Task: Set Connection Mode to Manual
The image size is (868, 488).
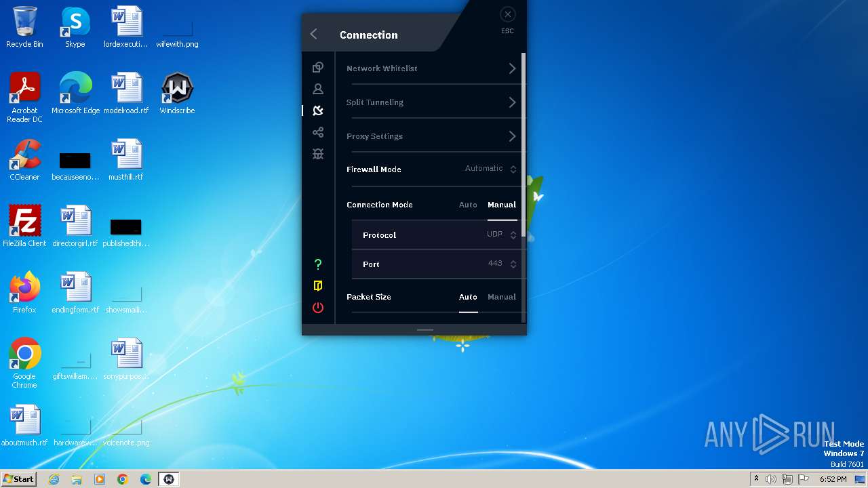Action: 502,205
